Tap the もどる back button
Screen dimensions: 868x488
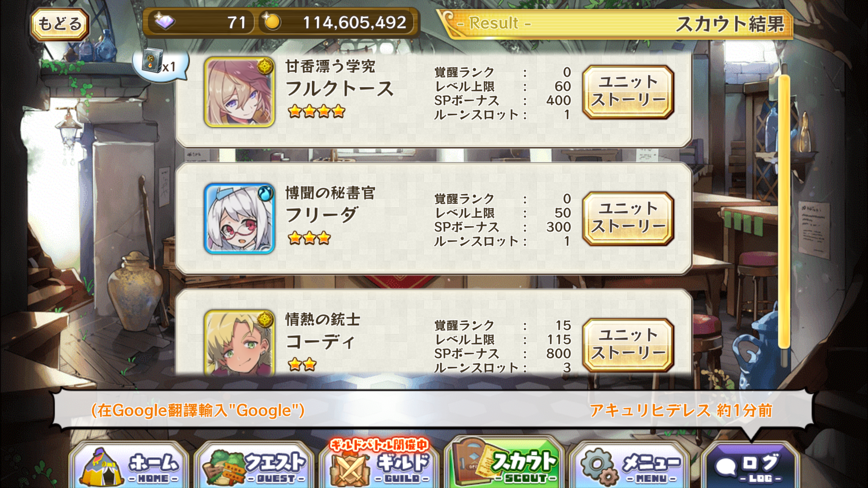point(59,24)
